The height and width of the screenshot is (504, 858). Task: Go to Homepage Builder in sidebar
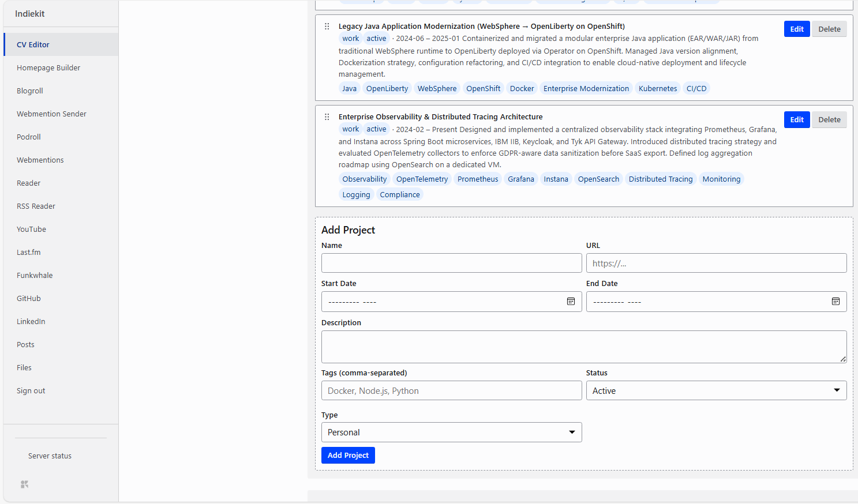tap(48, 67)
